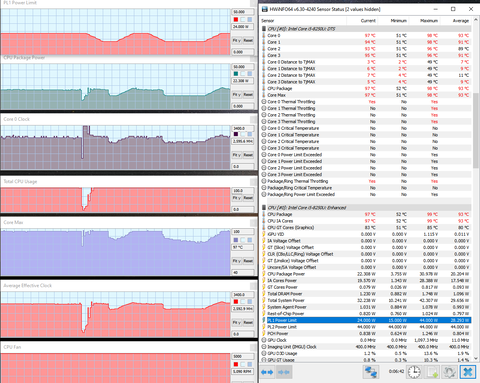Screen dimensions: 480x383
Task: Click the collapse sensor columns arrows icon
Action: pos(284,372)
